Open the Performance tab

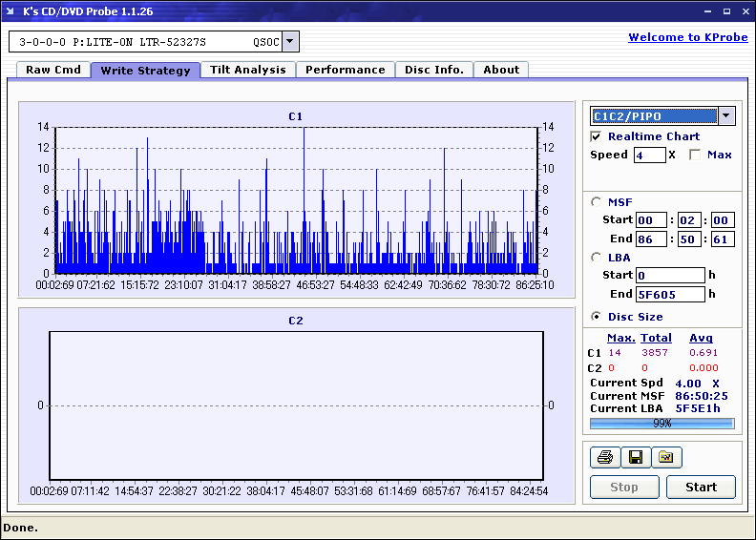click(345, 70)
